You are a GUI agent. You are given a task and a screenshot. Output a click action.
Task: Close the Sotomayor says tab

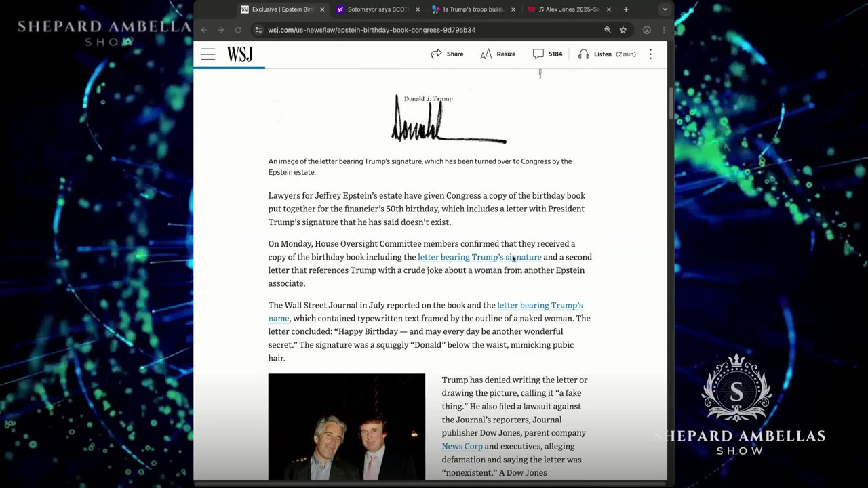[x=418, y=9]
